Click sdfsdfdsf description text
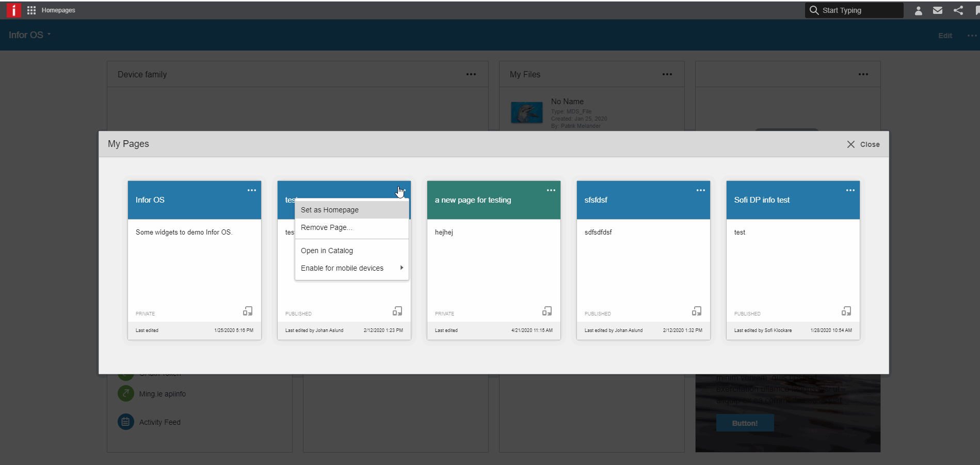Screen dimensions: 980x465 [598, 232]
